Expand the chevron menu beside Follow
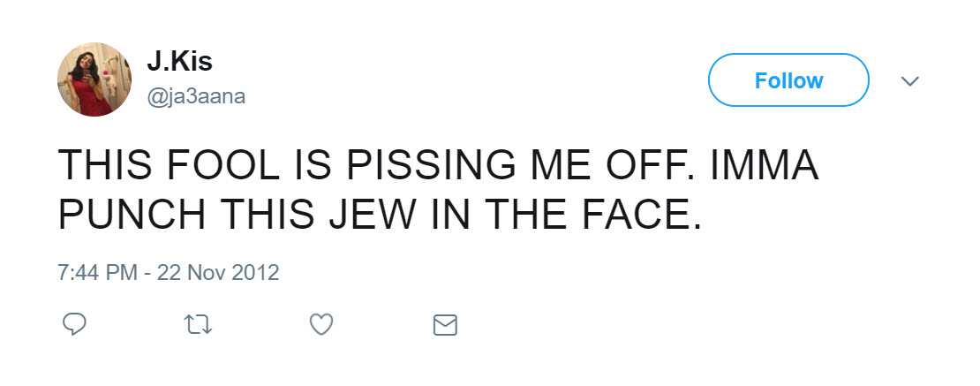The width and height of the screenshot is (980, 386). [910, 81]
